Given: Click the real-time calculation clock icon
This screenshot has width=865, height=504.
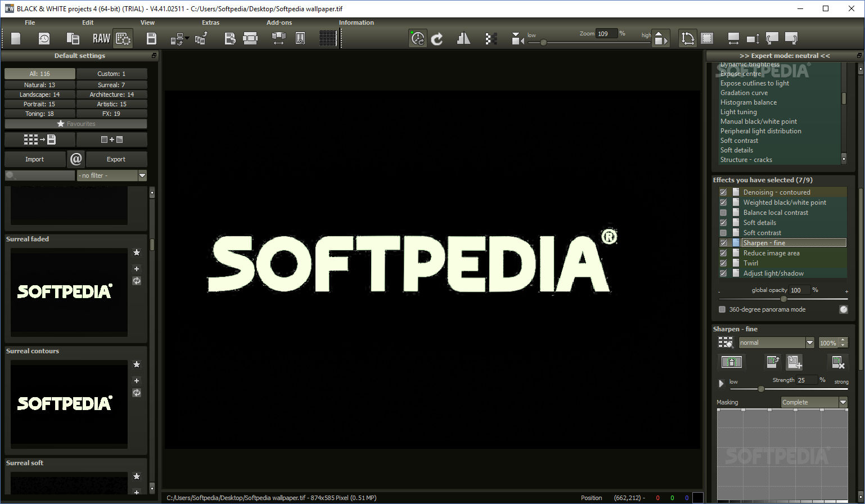Looking at the screenshot, I should (x=417, y=38).
